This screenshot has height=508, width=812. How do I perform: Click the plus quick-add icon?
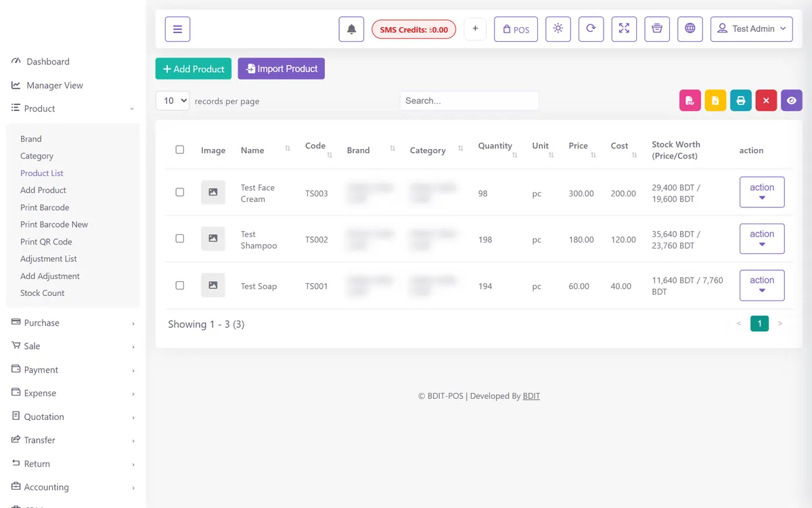pos(475,29)
